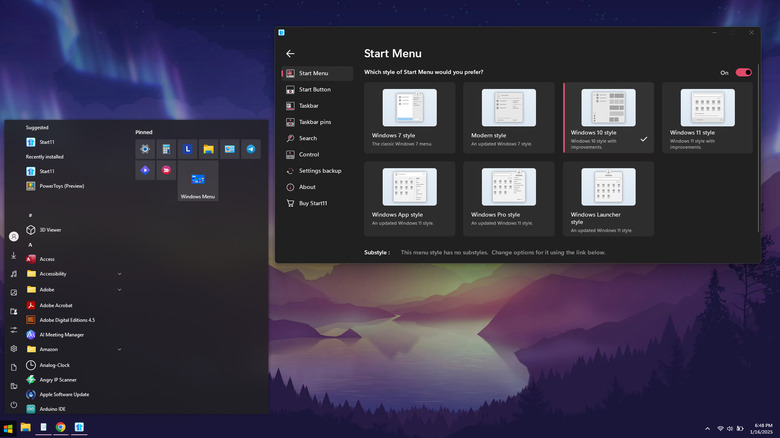Open the Taskbar settings section

309,105
